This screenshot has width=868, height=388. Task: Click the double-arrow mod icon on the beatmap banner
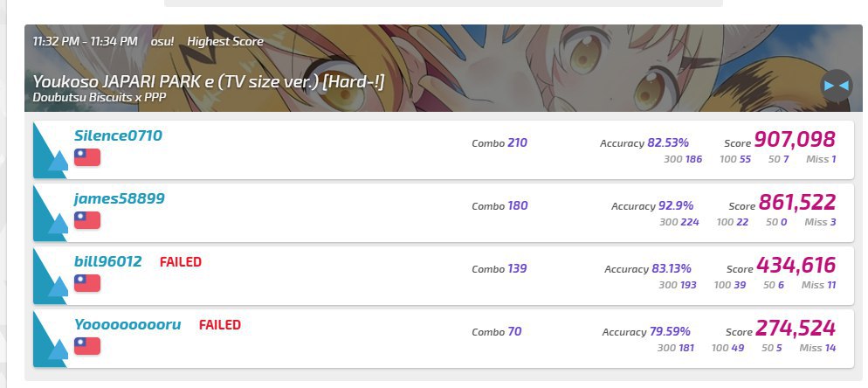[x=836, y=85]
